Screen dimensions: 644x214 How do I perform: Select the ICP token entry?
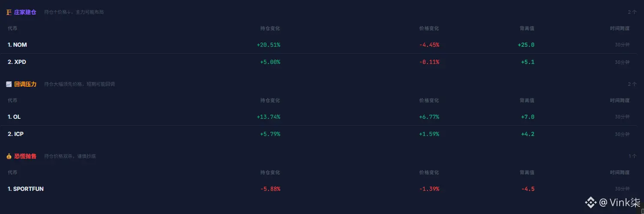[16, 134]
